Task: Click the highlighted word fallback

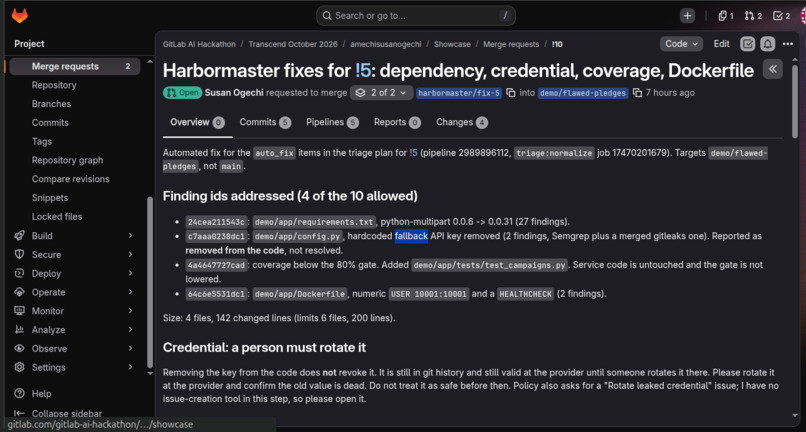Action: (411, 236)
